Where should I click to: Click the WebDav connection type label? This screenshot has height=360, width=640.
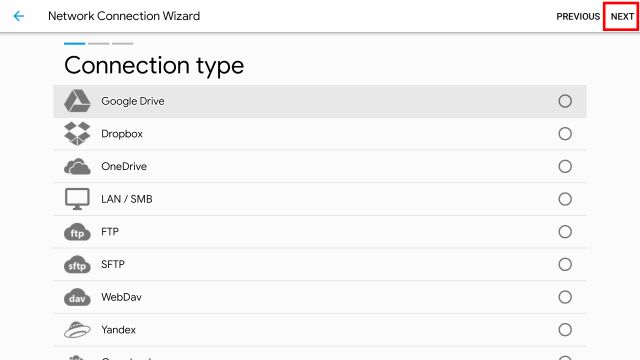(121, 297)
